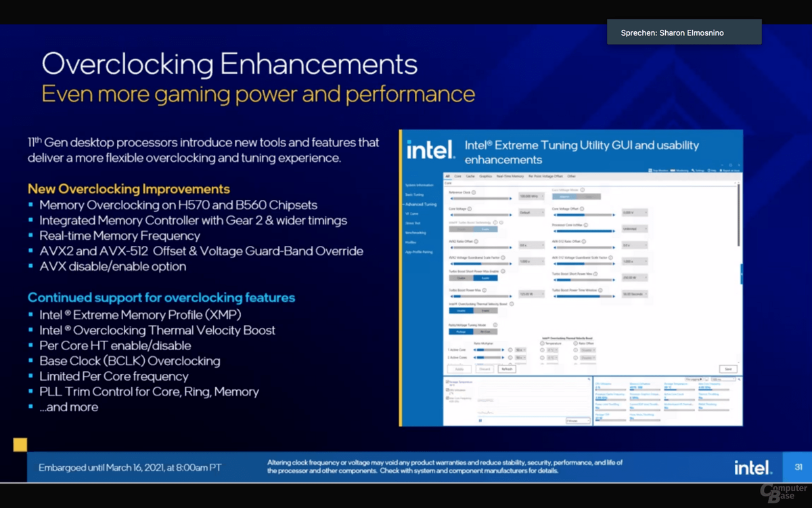The width and height of the screenshot is (812, 508).
Task: Open XTU Settings wrench icon
Action: [x=693, y=171]
